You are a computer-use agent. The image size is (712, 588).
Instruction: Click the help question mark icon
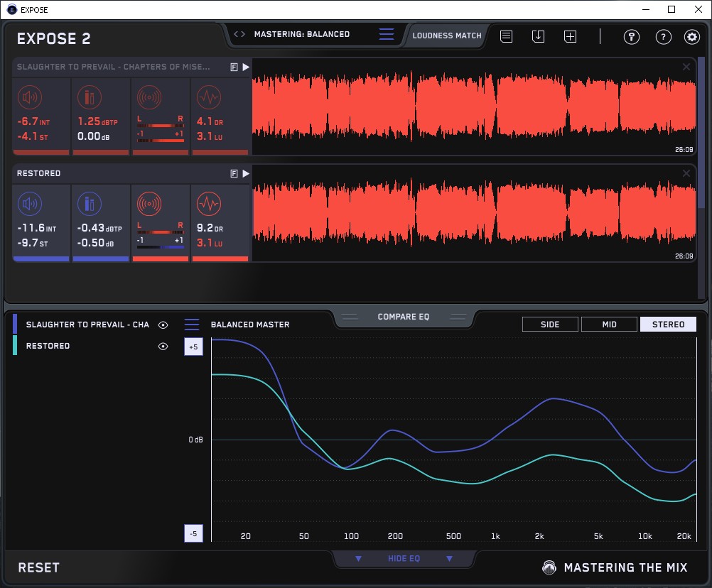tap(663, 37)
